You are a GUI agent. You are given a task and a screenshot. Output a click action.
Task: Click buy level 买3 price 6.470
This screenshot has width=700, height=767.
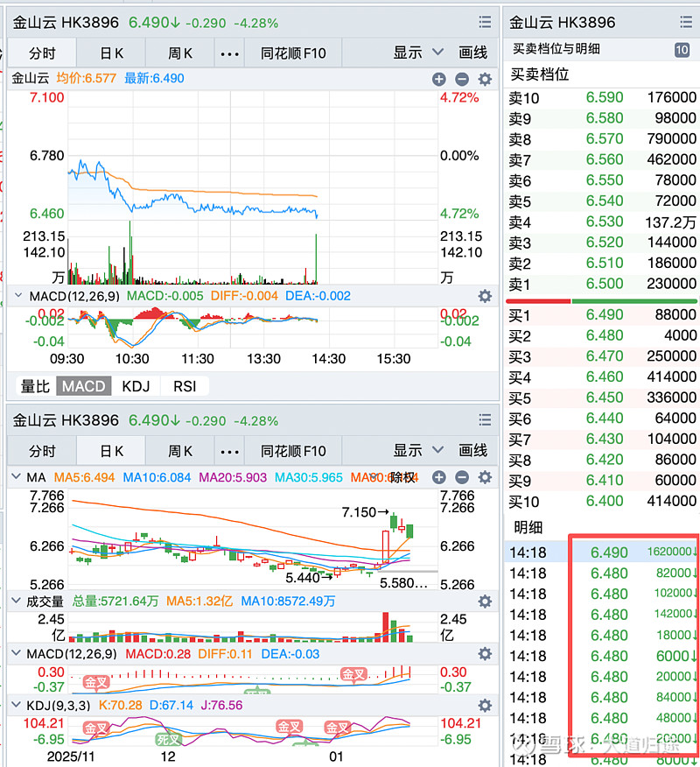(605, 356)
